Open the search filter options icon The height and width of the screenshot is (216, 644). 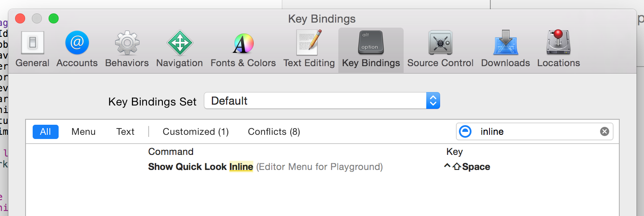(x=465, y=131)
